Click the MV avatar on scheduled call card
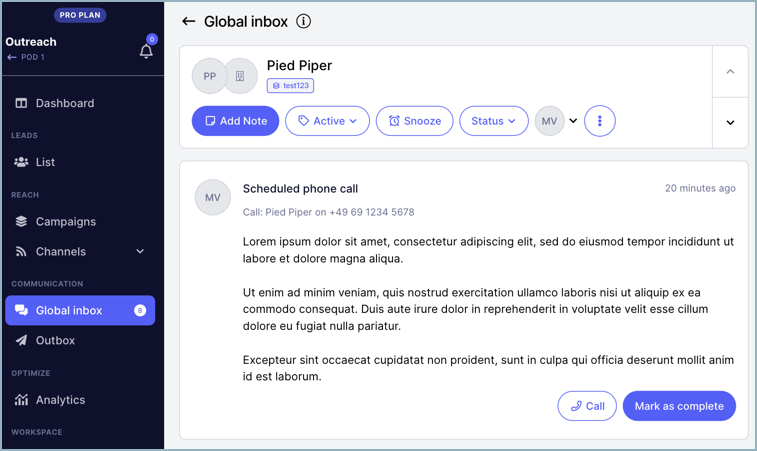 click(212, 197)
